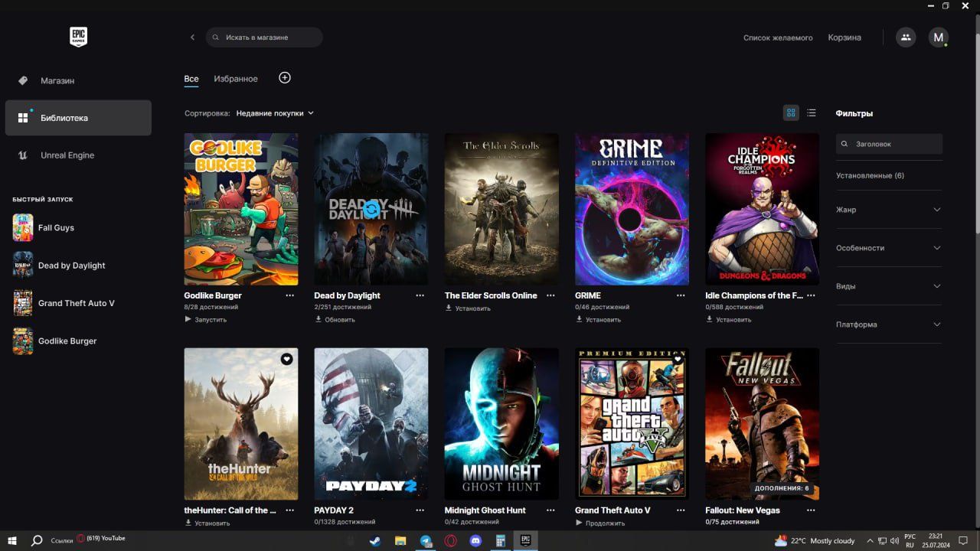The width and height of the screenshot is (980, 551).
Task: Expand the Особенности filter
Action: tap(889, 248)
